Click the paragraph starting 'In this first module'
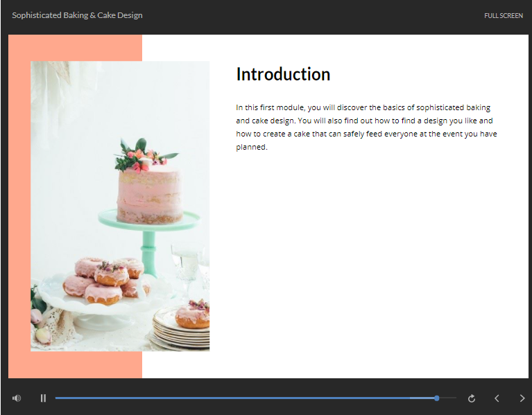This screenshot has height=415, width=532. (x=366, y=127)
